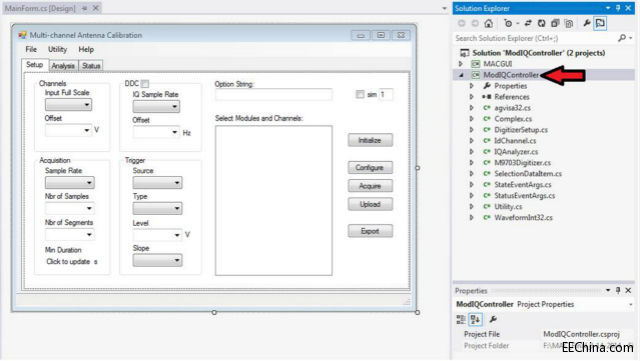Focus the Option String text field
640x361 pixels.
[273, 95]
